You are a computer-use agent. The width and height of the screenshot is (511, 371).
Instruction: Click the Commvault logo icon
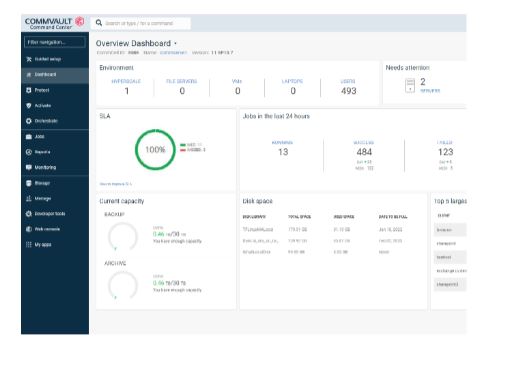[x=80, y=22]
